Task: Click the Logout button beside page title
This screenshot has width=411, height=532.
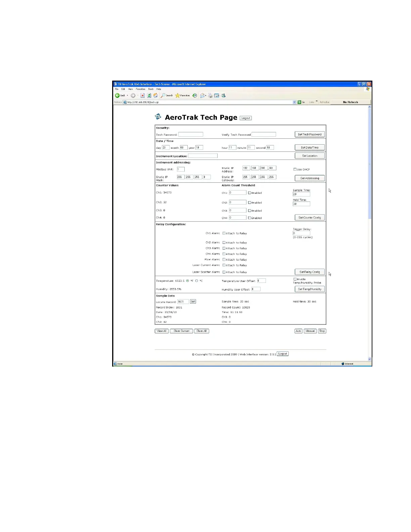Action: [x=246, y=118]
